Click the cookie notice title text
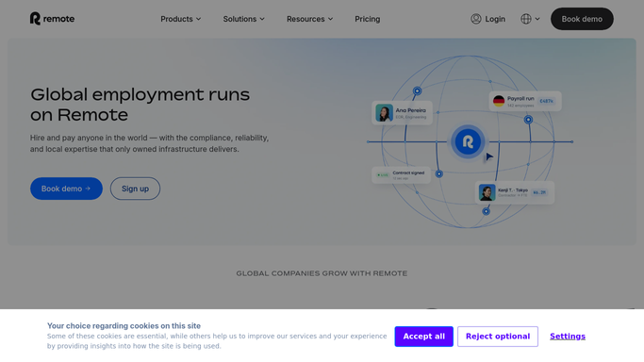This screenshot has height=362, width=644. click(x=124, y=326)
